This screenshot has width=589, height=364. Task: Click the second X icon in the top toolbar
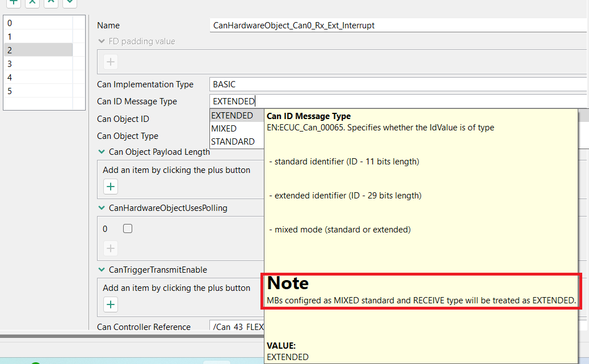pyautogui.click(x=51, y=3)
